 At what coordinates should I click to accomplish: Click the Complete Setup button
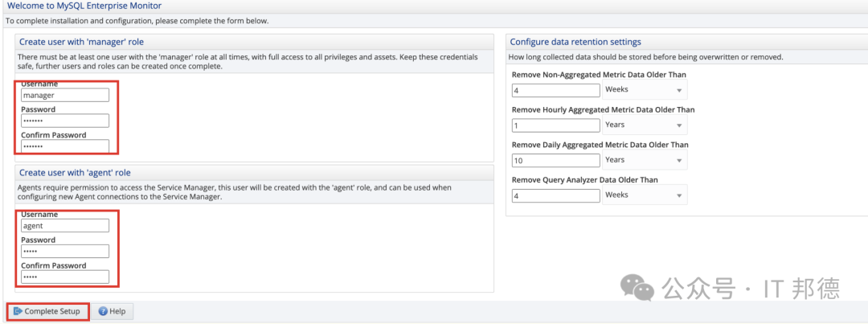pyautogui.click(x=47, y=311)
